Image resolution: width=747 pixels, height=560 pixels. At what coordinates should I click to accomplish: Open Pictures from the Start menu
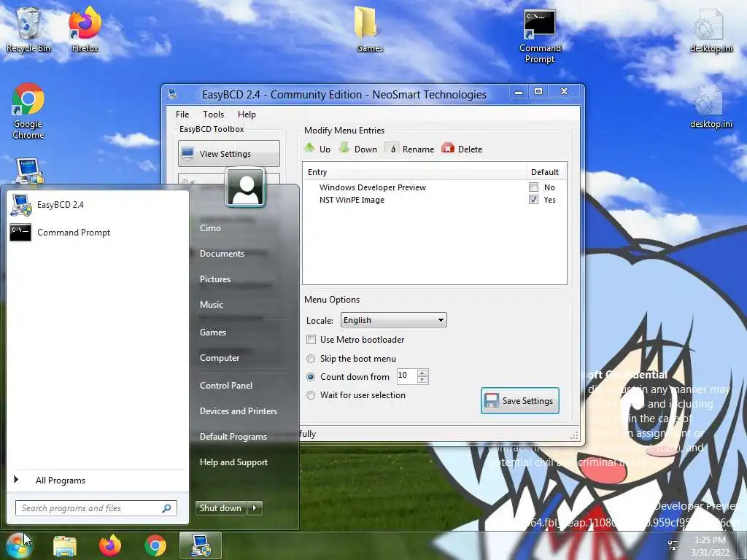[215, 279]
